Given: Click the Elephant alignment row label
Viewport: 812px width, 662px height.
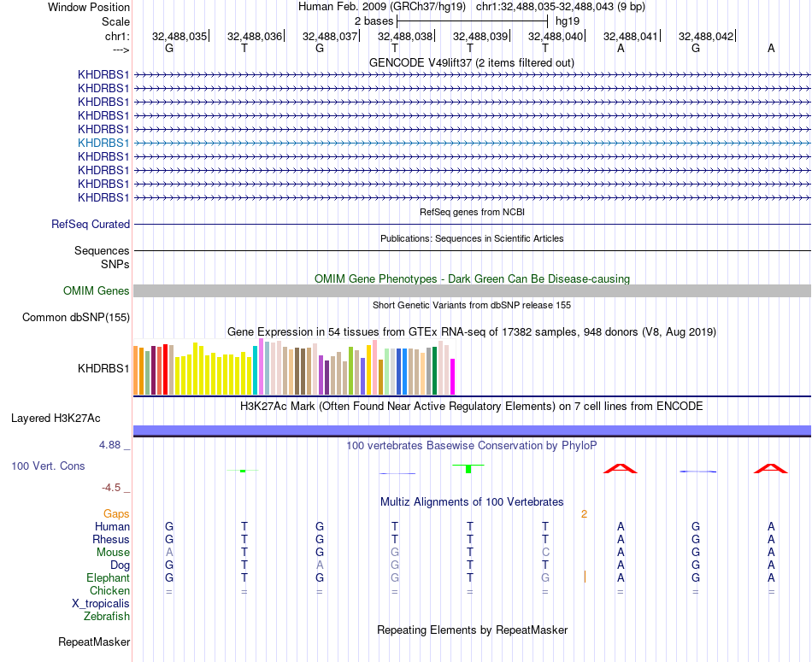Looking at the screenshot, I should point(108,577).
